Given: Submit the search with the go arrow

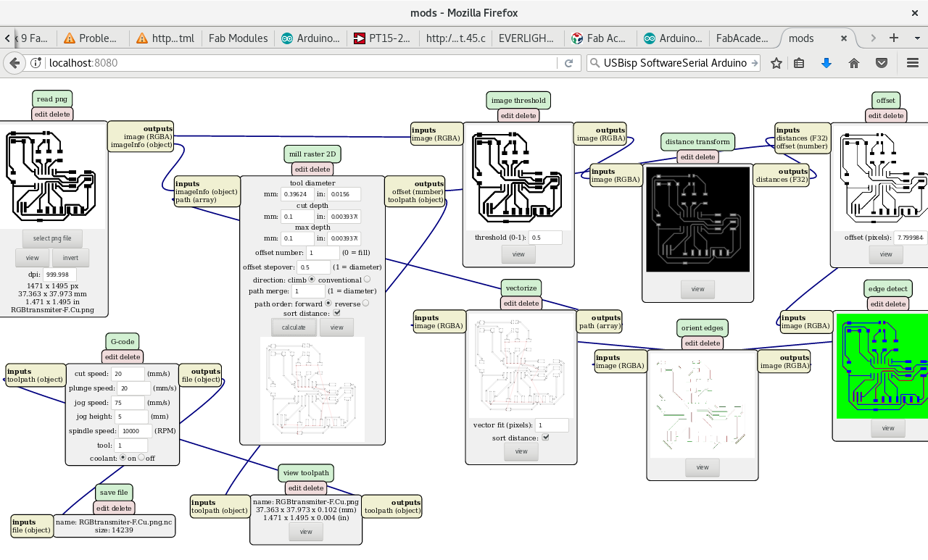Looking at the screenshot, I should [755, 63].
